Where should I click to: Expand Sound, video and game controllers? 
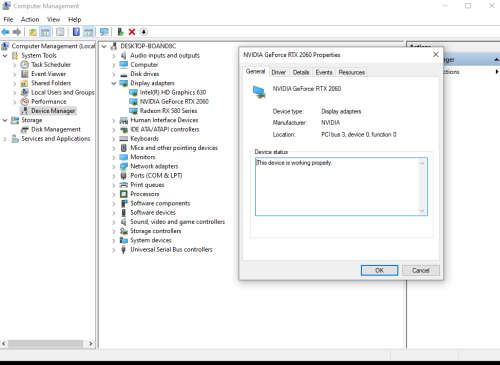(x=114, y=222)
